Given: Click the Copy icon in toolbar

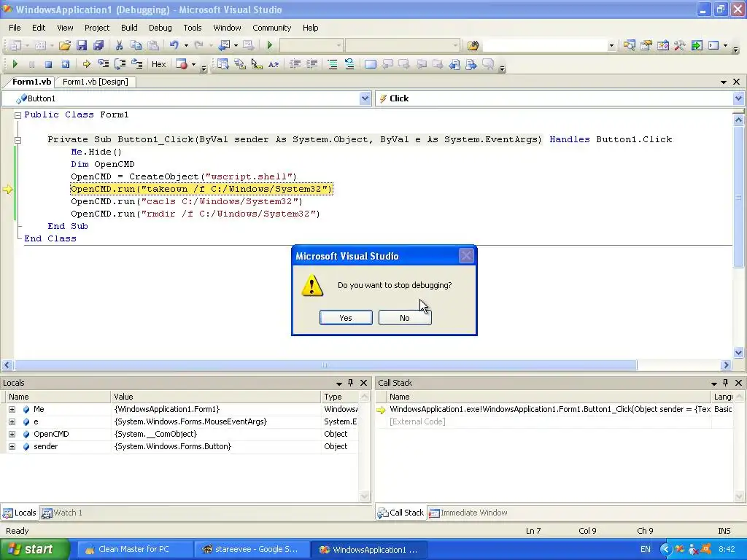Looking at the screenshot, I should click(136, 45).
